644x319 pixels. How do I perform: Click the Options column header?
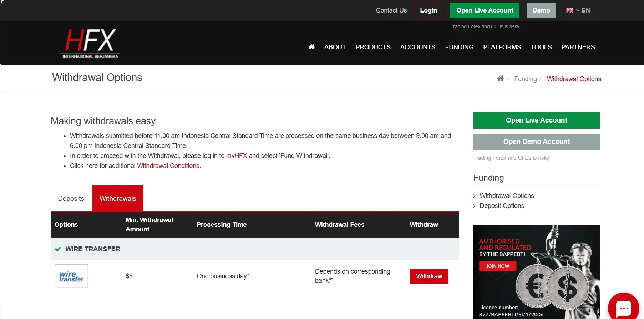tap(66, 225)
